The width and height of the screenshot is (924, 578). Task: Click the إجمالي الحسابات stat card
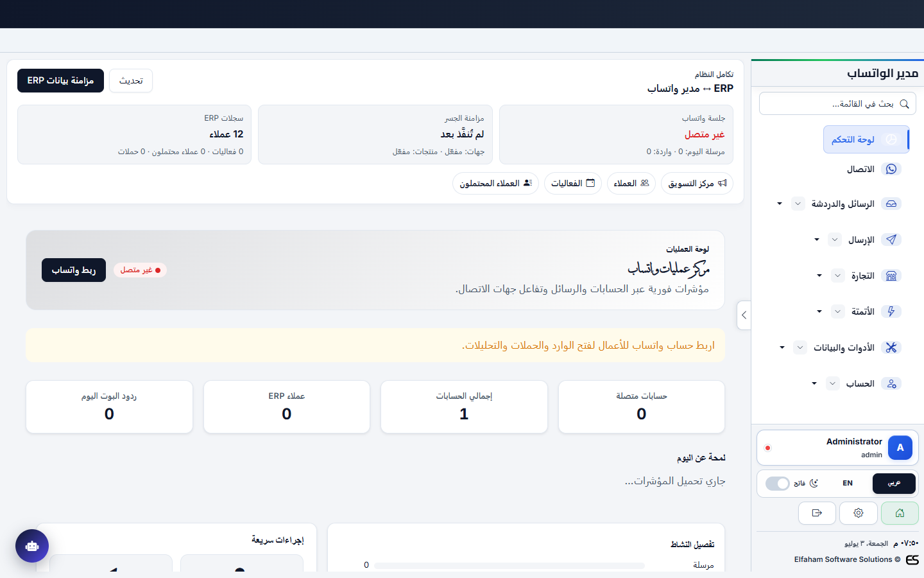464,407
